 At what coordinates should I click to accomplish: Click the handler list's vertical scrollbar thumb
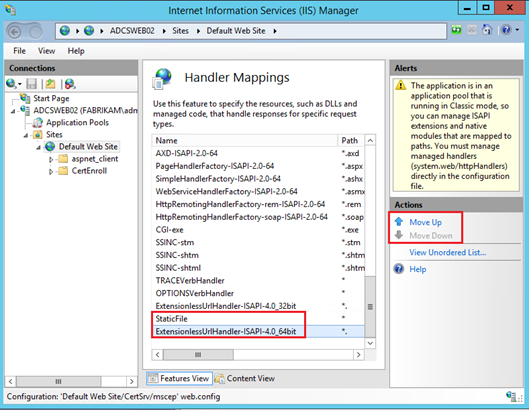point(370,306)
